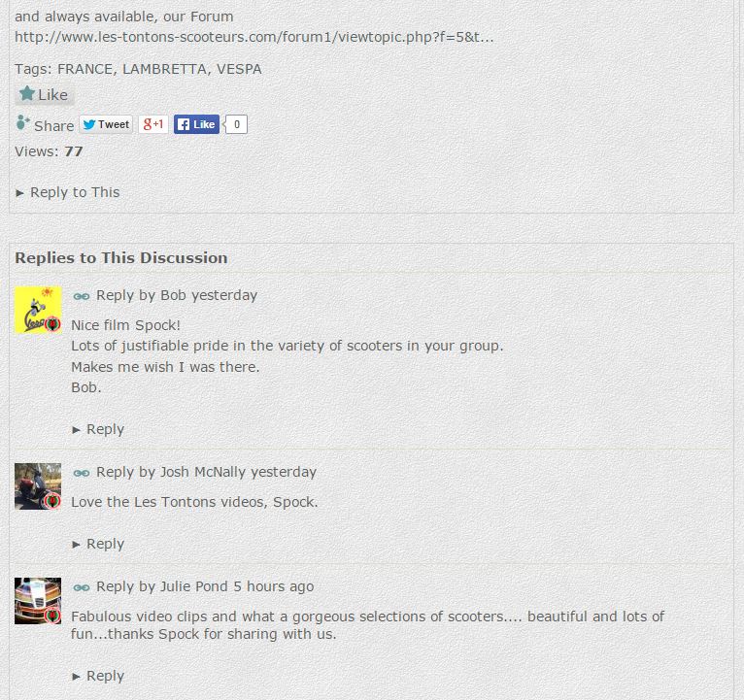The image size is (744, 700).
Task: Expand Reply under Bob's comment
Action: tap(98, 429)
